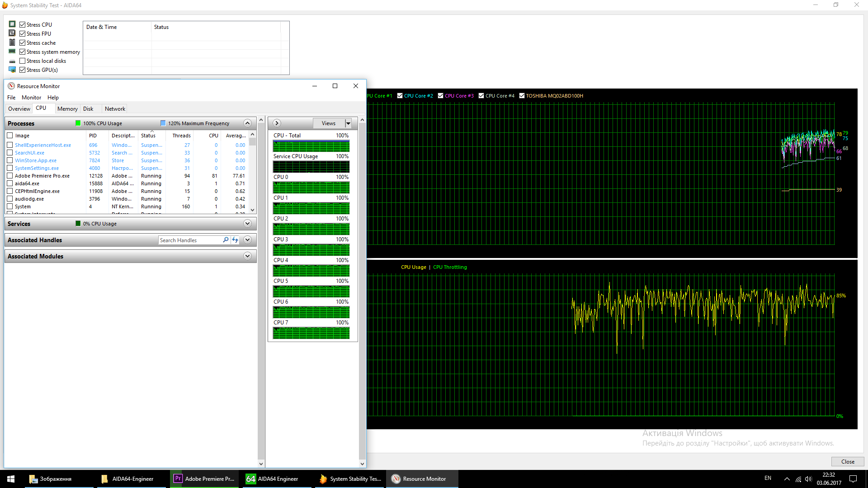Toggle CPU Core #2 graph checkbox

400,95
